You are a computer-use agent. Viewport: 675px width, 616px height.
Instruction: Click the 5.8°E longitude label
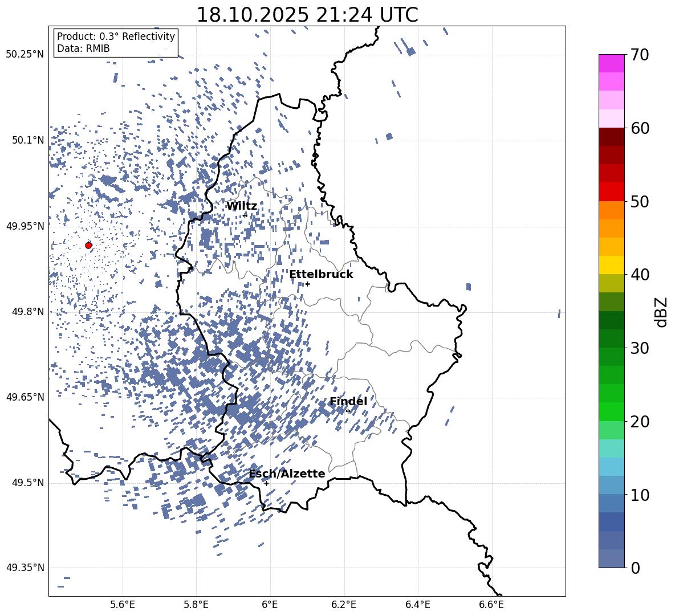tap(196, 605)
